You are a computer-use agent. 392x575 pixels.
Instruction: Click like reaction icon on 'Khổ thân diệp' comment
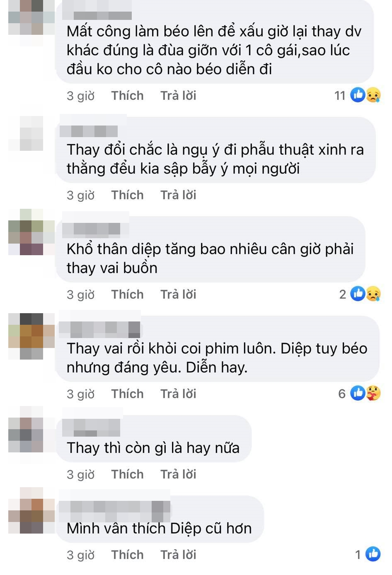click(x=358, y=294)
